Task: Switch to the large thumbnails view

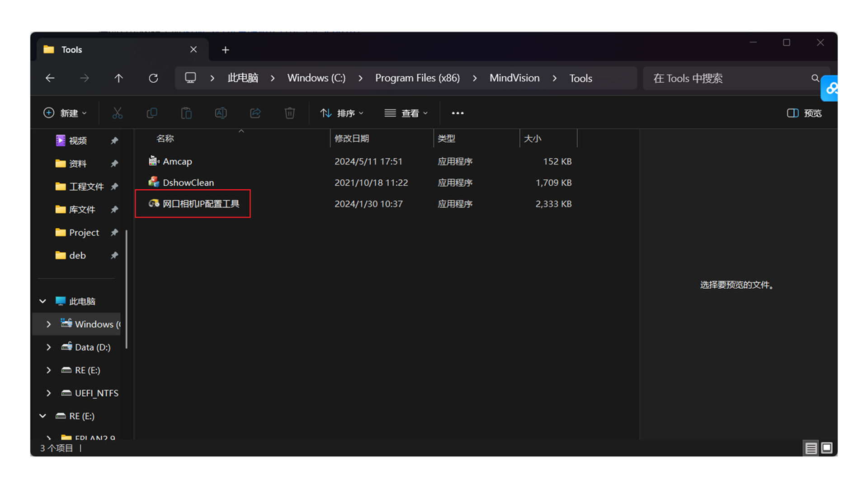Action: pyautogui.click(x=827, y=448)
